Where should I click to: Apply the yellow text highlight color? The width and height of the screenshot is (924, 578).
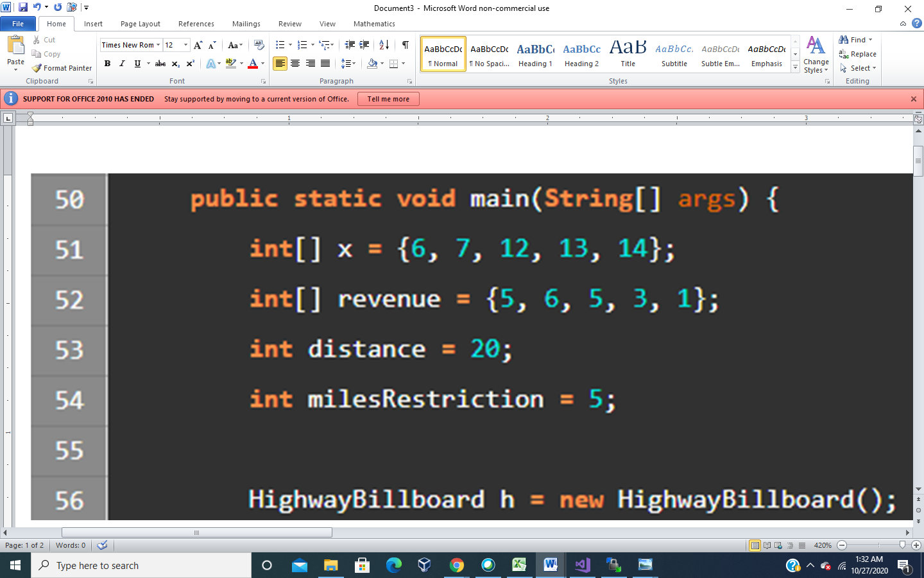(x=231, y=64)
